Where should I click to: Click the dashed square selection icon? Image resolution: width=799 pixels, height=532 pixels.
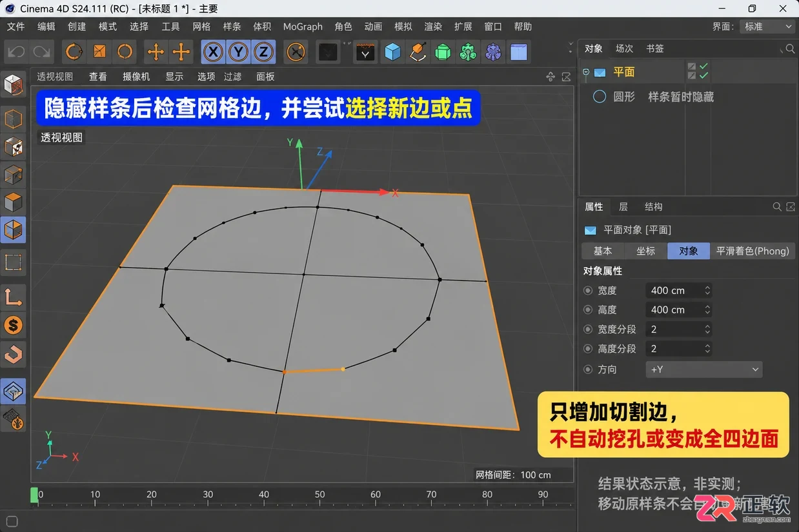pyautogui.click(x=14, y=262)
